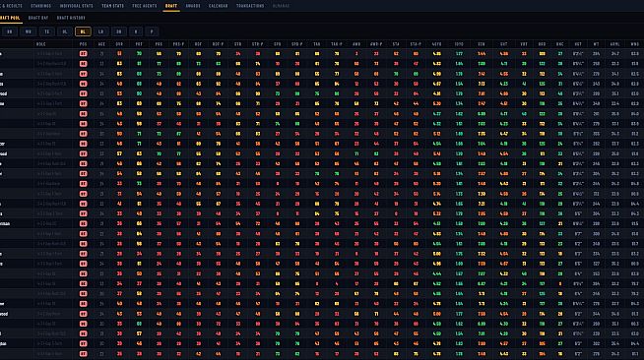Open the Awards tab
Viewport: 644px width, 360px height.
click(193, 6)
